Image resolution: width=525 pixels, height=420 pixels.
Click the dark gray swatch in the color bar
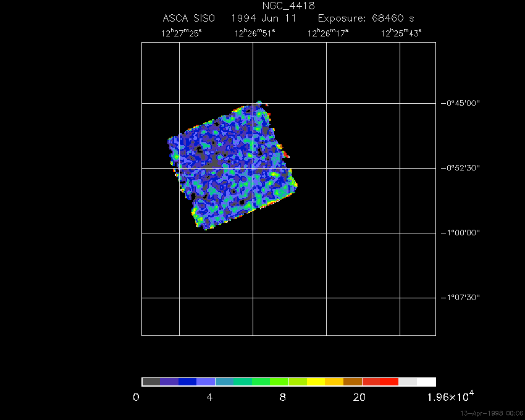pyautogui.click(x=151, y=382)
